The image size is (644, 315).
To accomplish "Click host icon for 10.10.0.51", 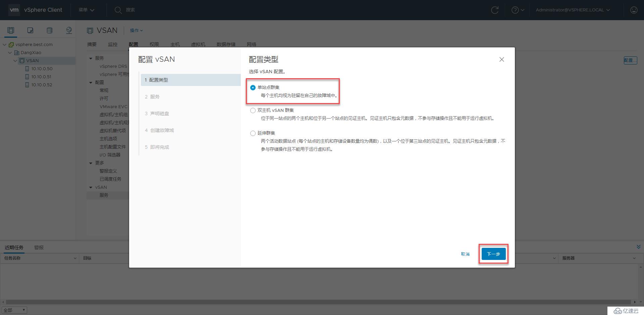I will [x=27, y=77].
